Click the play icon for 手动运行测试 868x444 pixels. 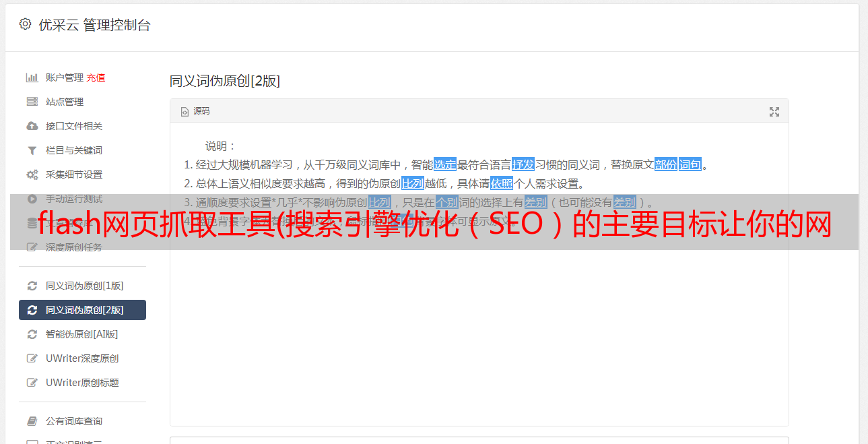point(32,199)
